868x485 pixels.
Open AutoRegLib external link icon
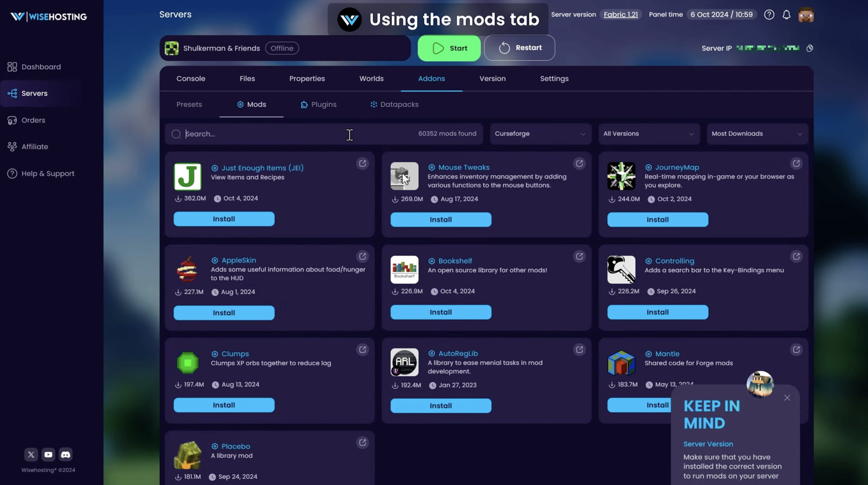coord(579,350)
